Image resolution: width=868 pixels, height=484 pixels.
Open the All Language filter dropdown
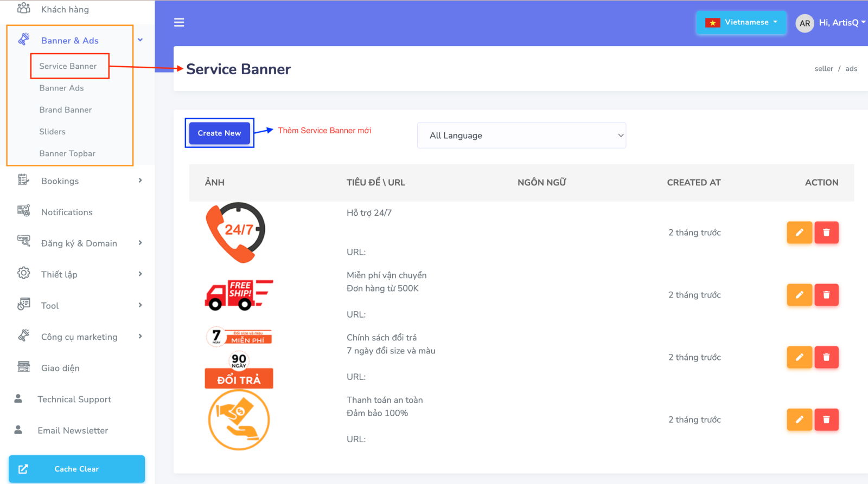521,135
